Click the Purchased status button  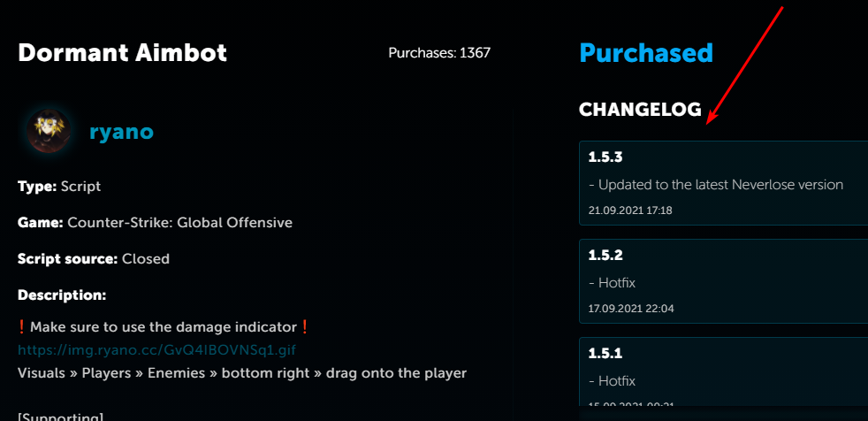(646, 53)
